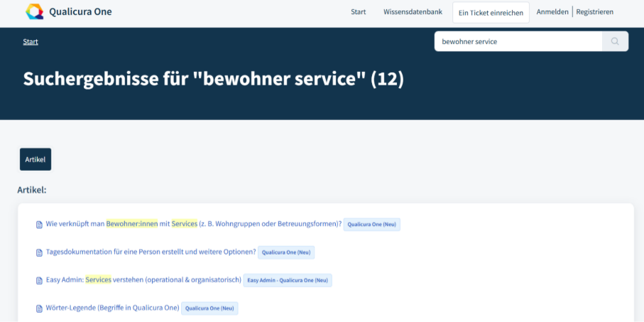Click document icon beside Tagesdokumentation article
Screen dimensions: 644x322
coord(40,252)
